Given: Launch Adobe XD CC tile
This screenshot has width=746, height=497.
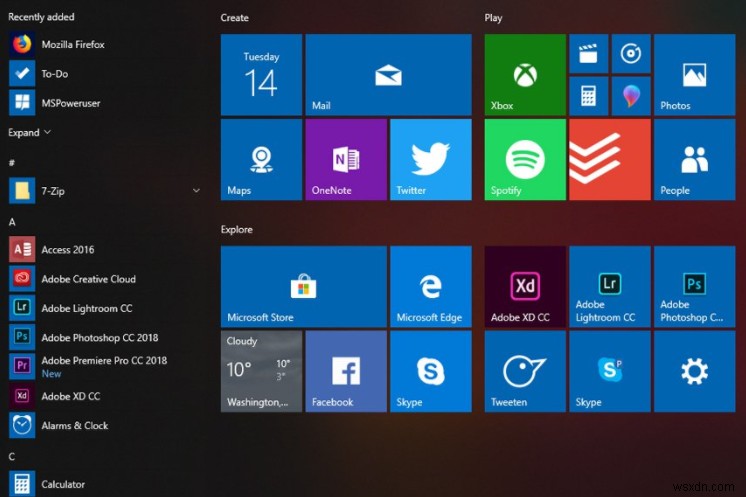Looking at the screenshot, I should pos(525,286).
